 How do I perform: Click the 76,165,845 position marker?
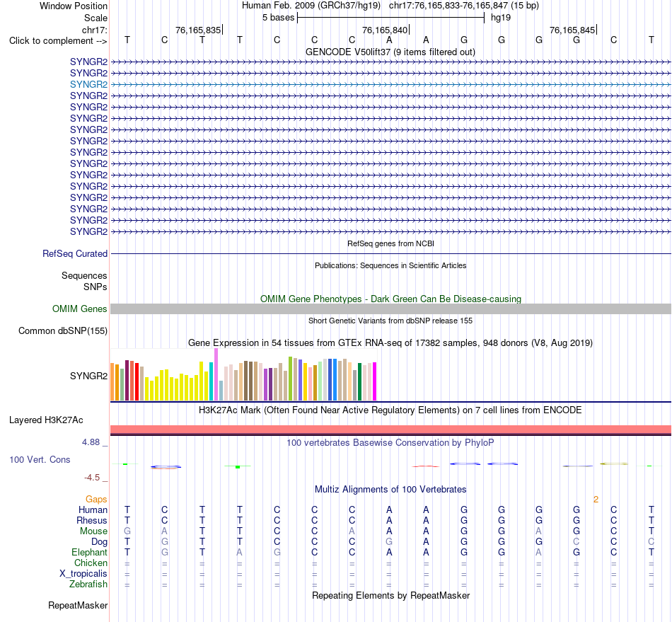(572, 30)
